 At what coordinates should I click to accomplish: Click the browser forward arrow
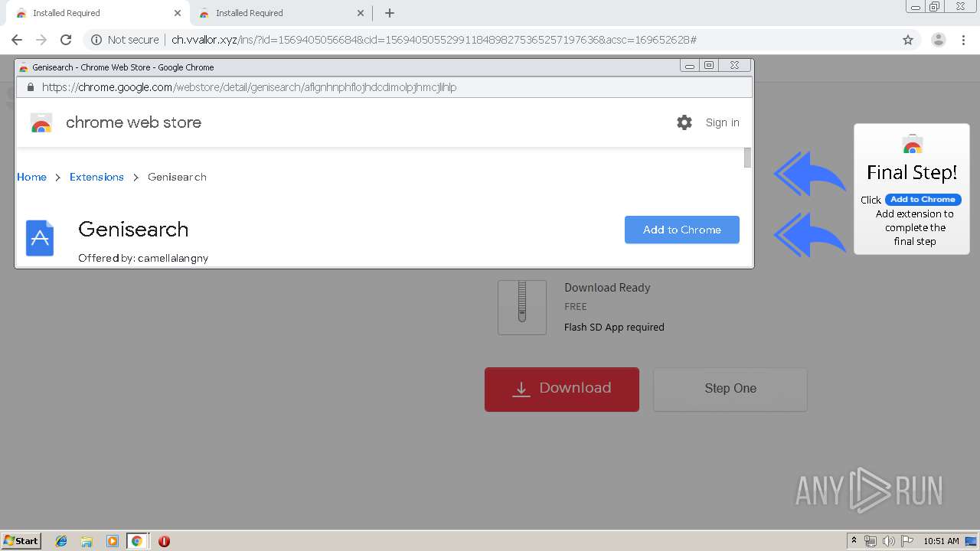coord(41,40)
